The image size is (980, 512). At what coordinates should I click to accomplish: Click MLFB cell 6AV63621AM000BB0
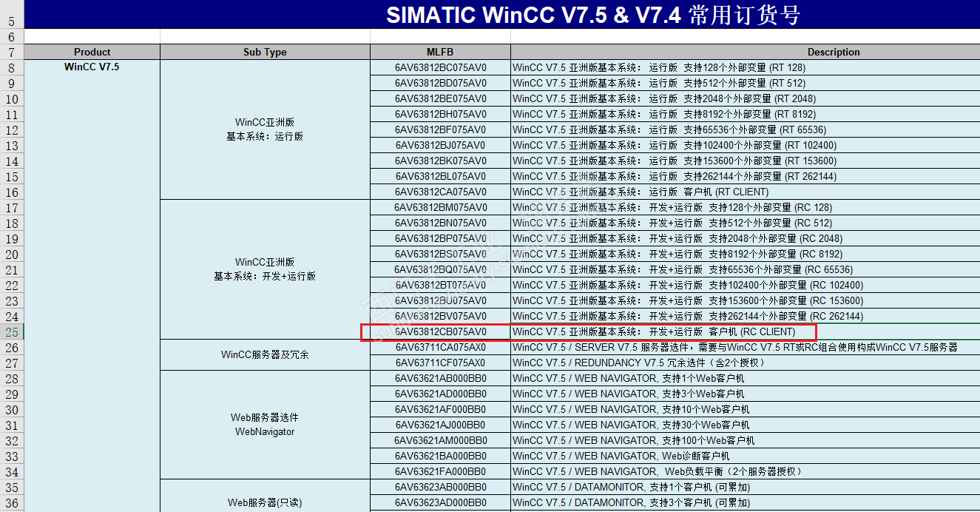(x=440, y=440)
